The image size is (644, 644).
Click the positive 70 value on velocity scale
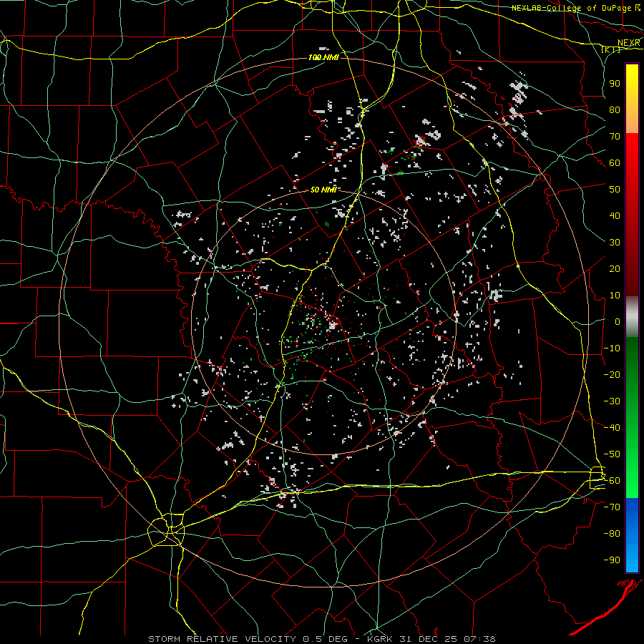pyautogui.click(x=615, y=137)
